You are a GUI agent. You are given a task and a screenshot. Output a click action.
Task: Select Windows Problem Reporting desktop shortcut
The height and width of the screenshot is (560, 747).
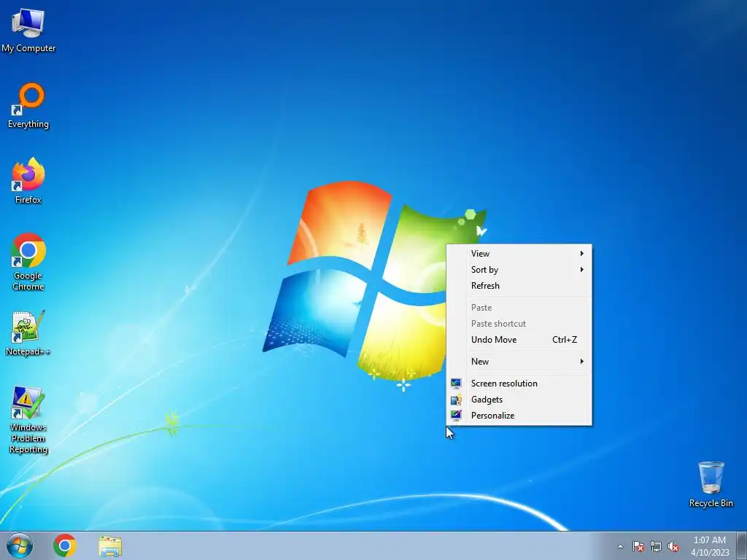click(x=28, y=420)
